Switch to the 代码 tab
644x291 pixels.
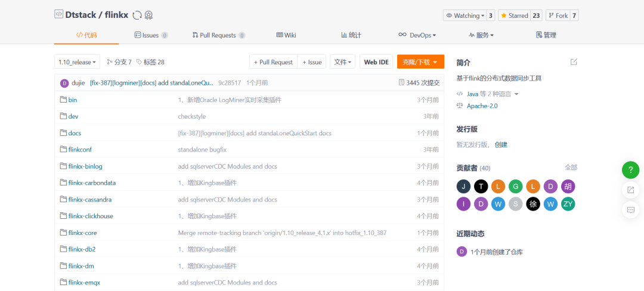pos(86,35)
